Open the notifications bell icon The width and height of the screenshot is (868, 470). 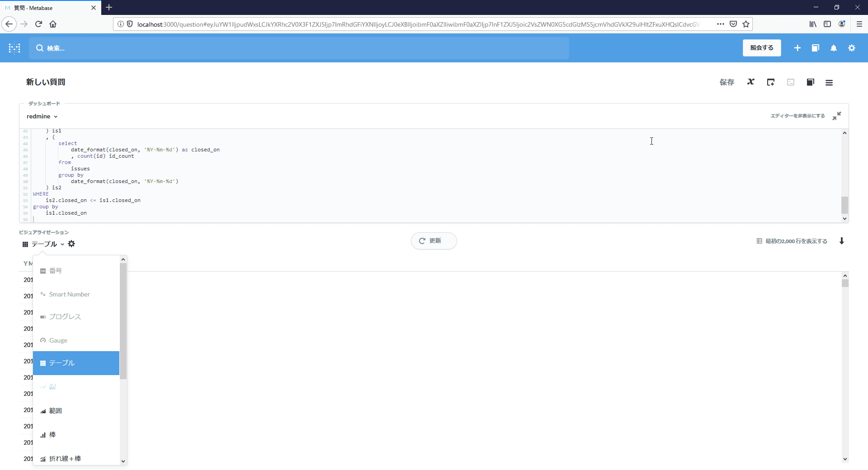click(x=833, y=48)
